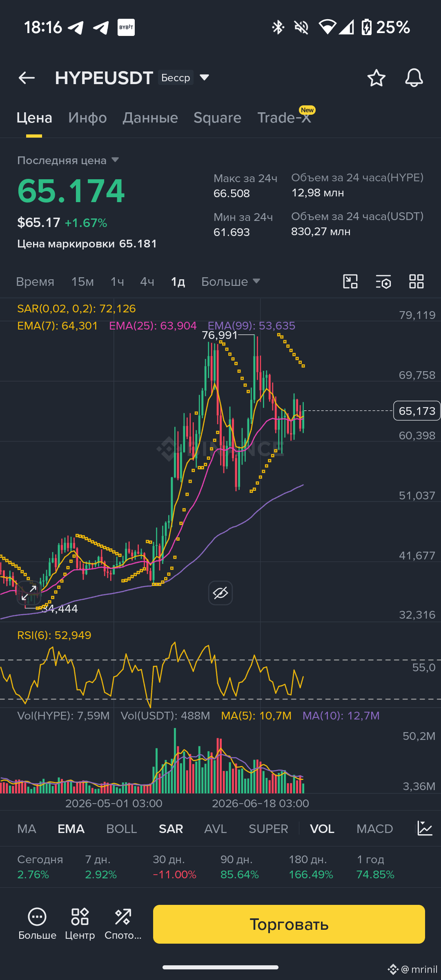Screen dimensions: 441x980
Task: Tap the 2026-06-18 03:00 date label
Action: coord(261,804)
